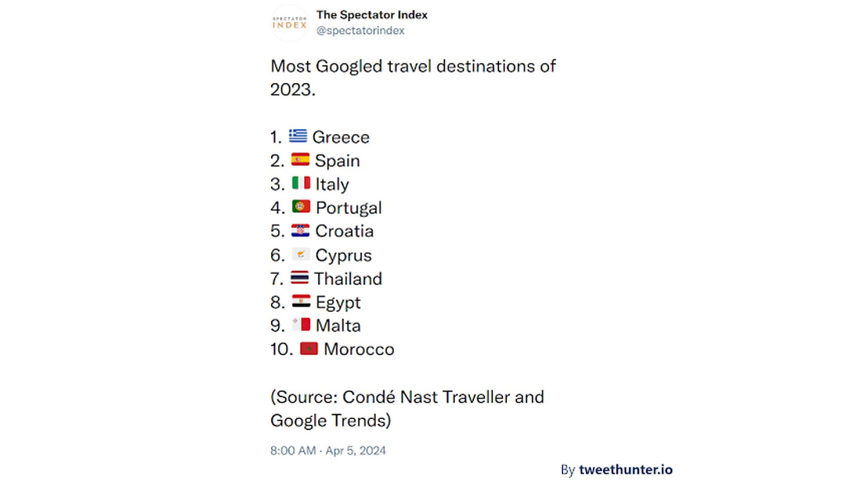Select the Malta flag emoji
Image resolution: width=868 pixels, height=488 pixels.
pos(301,324)
